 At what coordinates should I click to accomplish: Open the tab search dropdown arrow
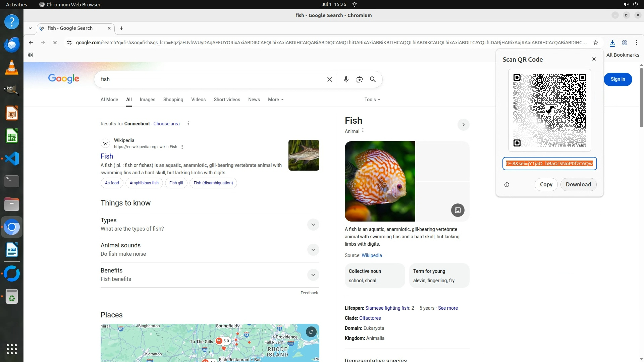(30, 28)
